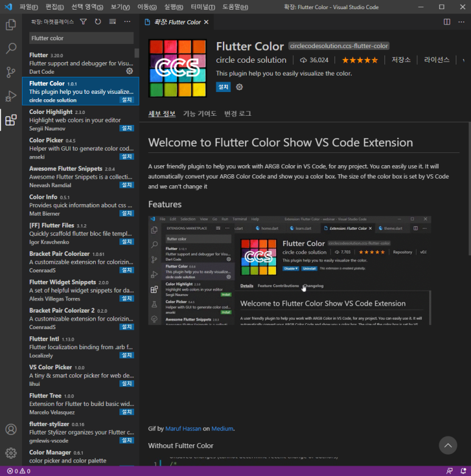Open marketplace views and more actions menu
The height and width of the screenshot is (476, 471).
[x=127, y=22]
